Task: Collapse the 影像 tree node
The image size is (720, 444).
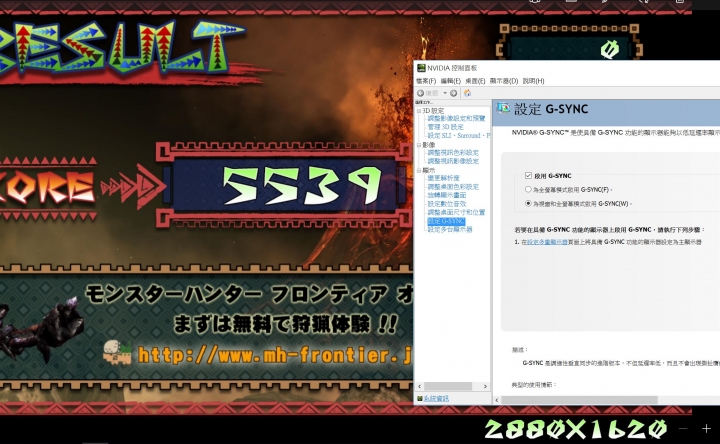Action: point(419,145)
